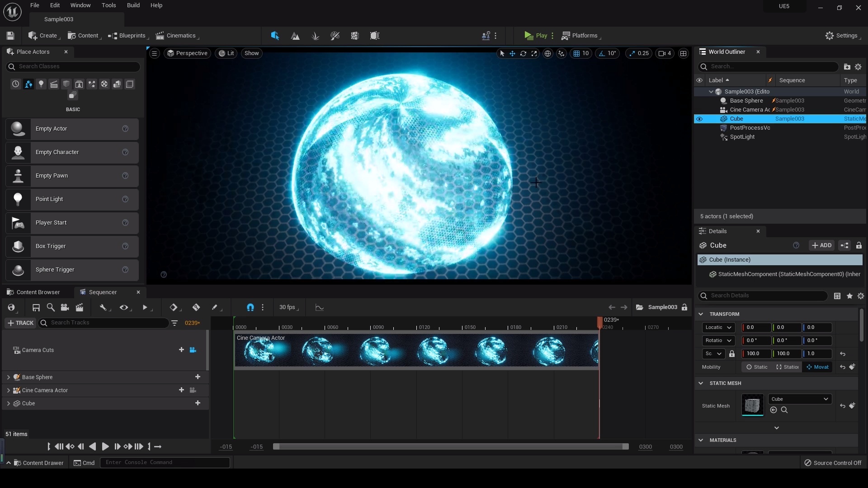Activate Mesh Paint mode
This screenshot has height=488, width=868.
click(x=335, y=36)
